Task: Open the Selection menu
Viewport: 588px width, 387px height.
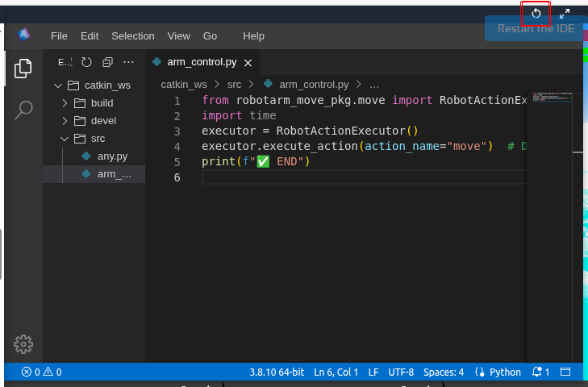Action: click(133, 36)
